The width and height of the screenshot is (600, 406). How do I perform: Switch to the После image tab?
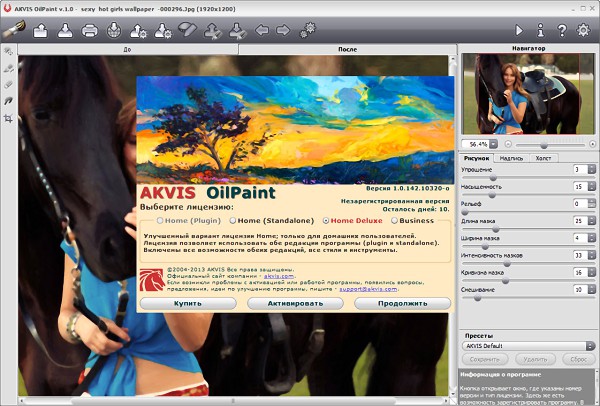[348, 48]
